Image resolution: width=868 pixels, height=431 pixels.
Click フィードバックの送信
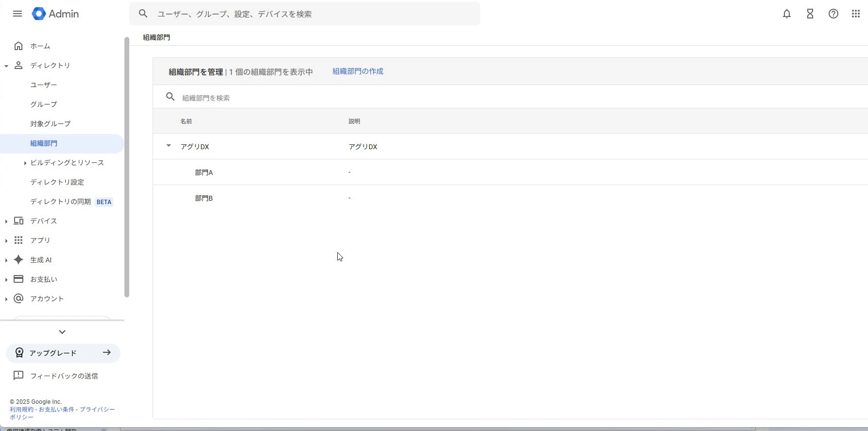pos(64,376)
